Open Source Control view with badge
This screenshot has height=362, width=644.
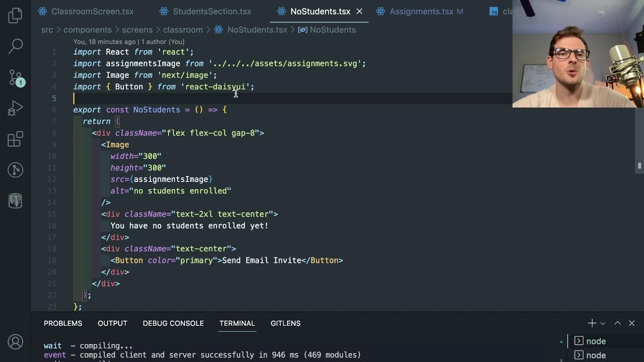click(16, 77)
